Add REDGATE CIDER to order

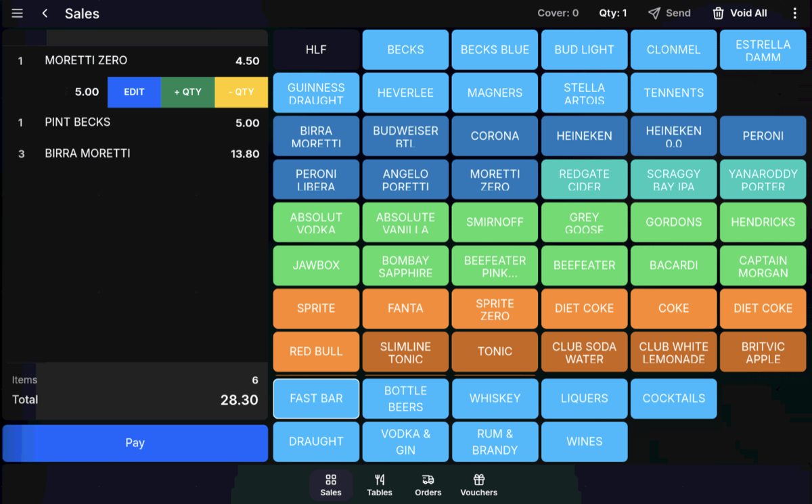(584, 179)
